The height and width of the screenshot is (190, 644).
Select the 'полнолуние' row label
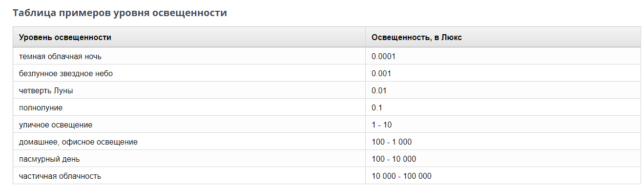(41, 107)
